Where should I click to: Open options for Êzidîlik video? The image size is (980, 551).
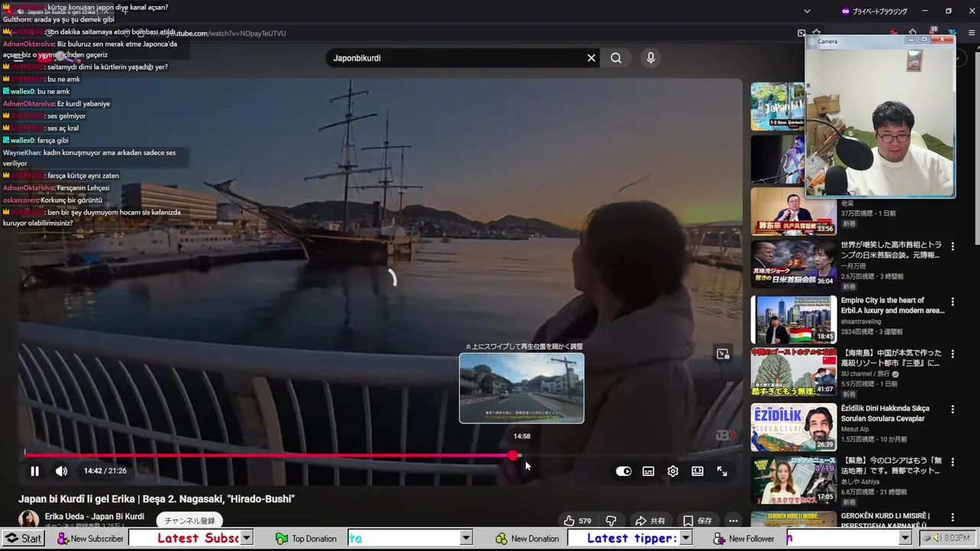(x=952, y=409)
